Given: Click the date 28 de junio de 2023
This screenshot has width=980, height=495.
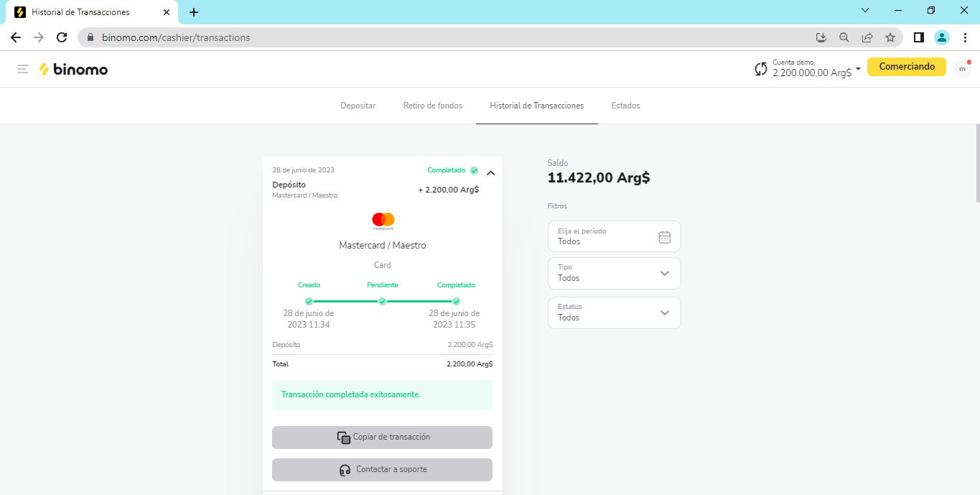Looking at the screenshot, I should (304, 170).
